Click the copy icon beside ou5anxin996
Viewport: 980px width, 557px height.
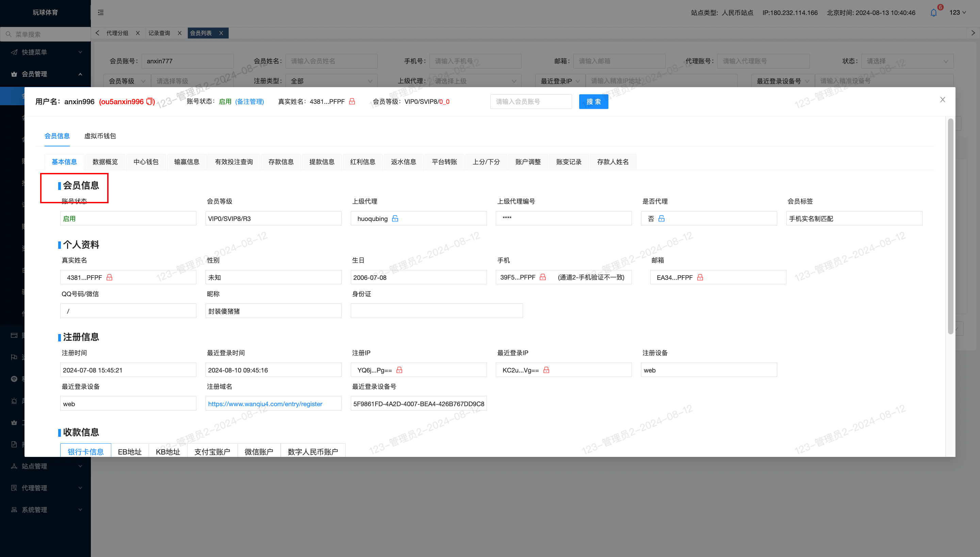150,101
